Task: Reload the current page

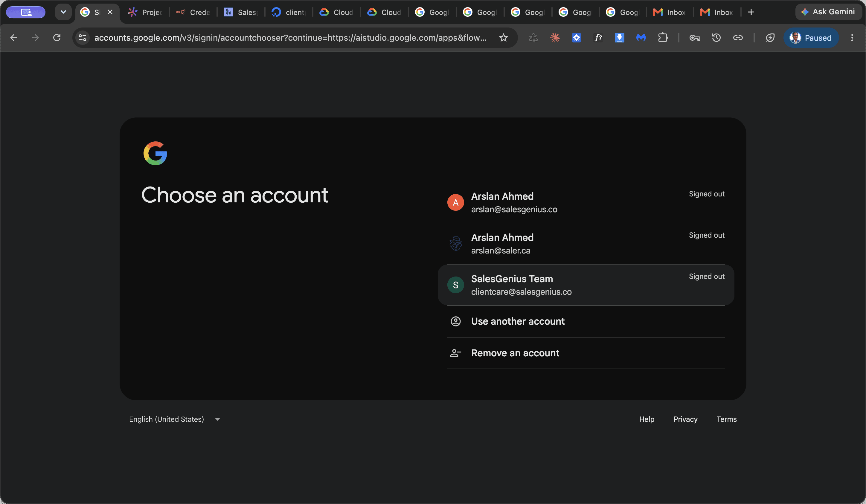Action: [x=57, y=38]
